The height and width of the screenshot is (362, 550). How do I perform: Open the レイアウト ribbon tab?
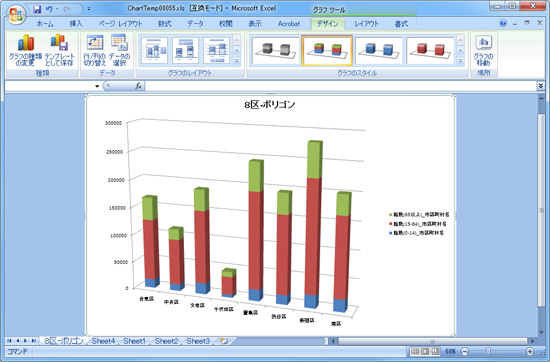(x=366, y=24)
